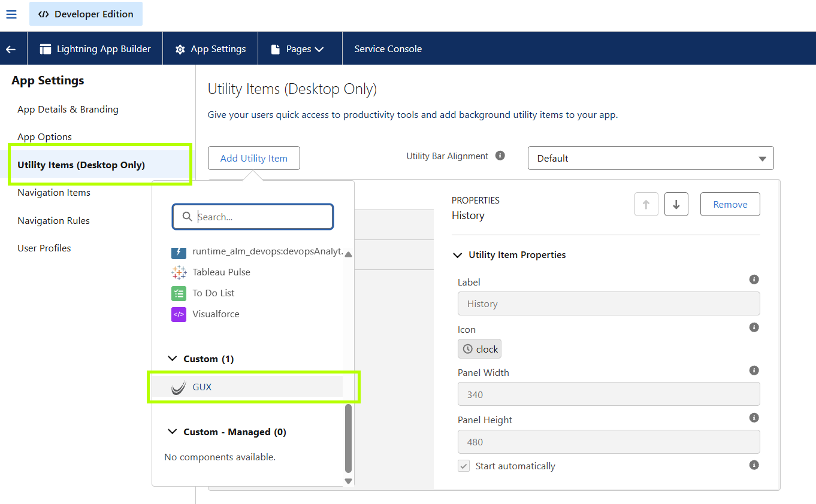Click the Service Console app name
The height and width of the screenshot is (504, 816).
[388, 49]
